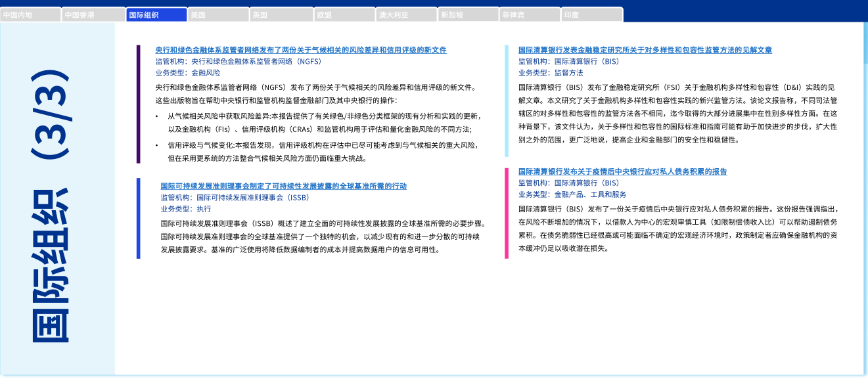The image size is (868, 381).
Task: Open the 国际可持续发展准则理事会 global baseline link
Action: click(x=283, y=187)
